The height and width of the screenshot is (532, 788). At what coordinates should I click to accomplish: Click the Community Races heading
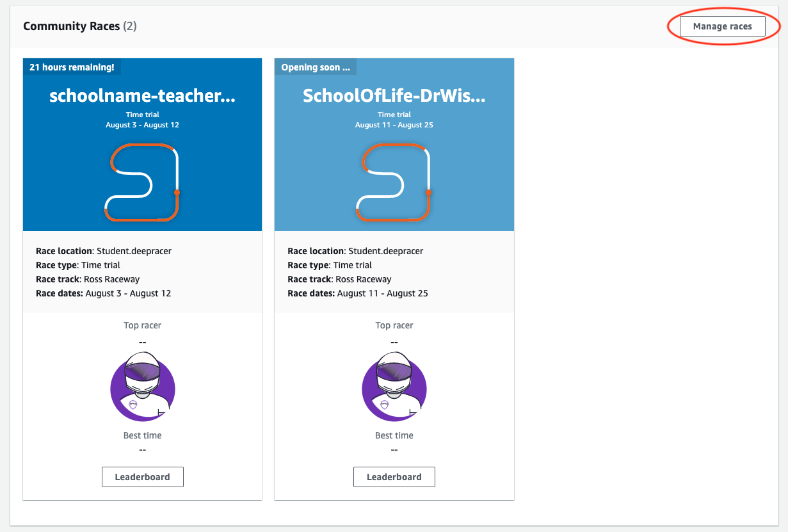[71, 26]
